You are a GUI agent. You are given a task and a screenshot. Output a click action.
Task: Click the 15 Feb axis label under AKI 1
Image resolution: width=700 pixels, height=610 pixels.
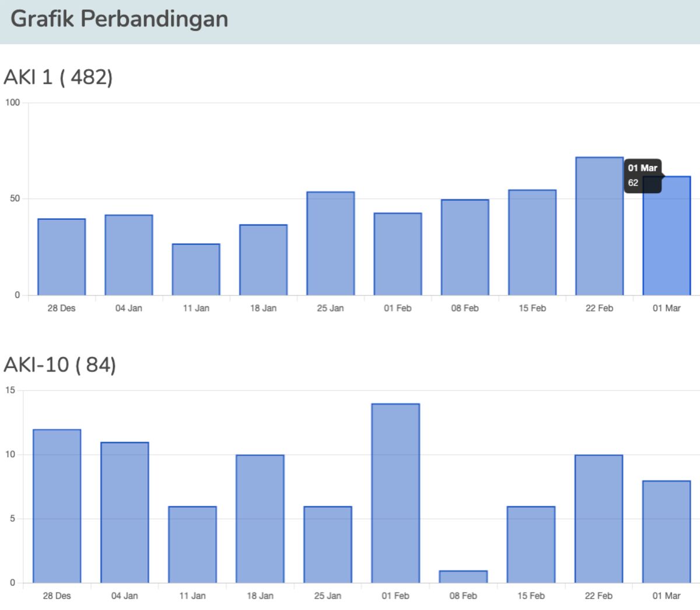(533, 308)
